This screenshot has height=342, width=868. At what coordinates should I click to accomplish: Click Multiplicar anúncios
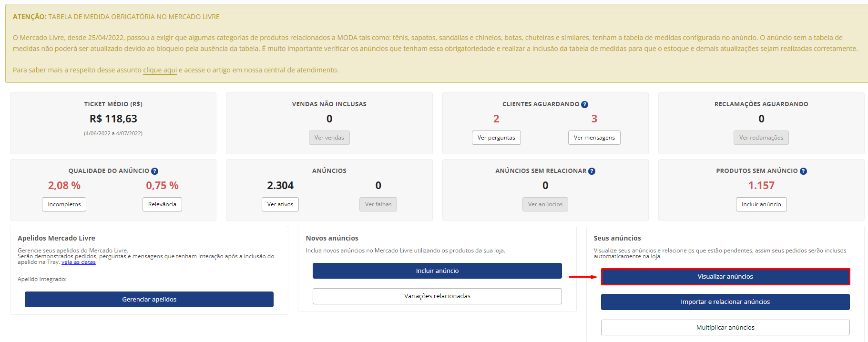click(725, 327)
